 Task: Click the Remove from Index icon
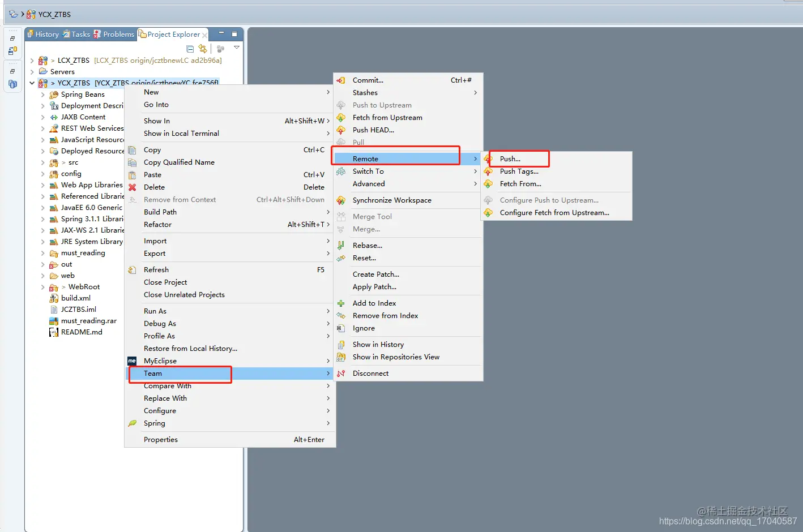(341, 316)
